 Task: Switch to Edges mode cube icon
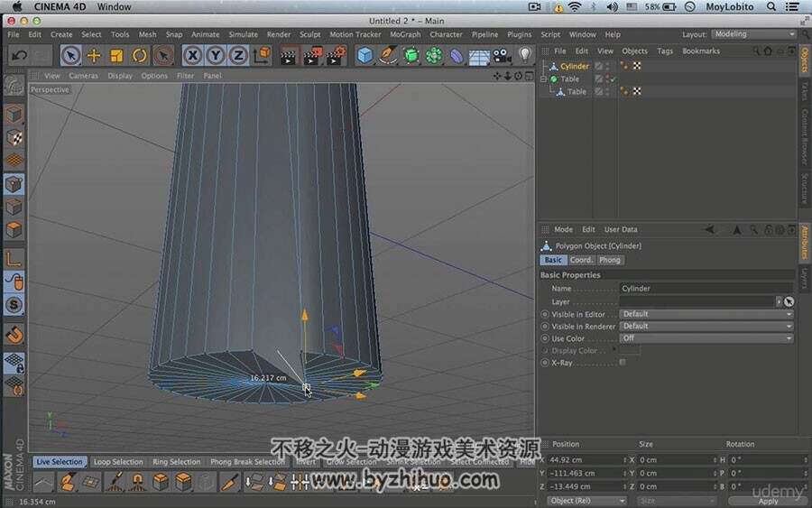[14, 208]
